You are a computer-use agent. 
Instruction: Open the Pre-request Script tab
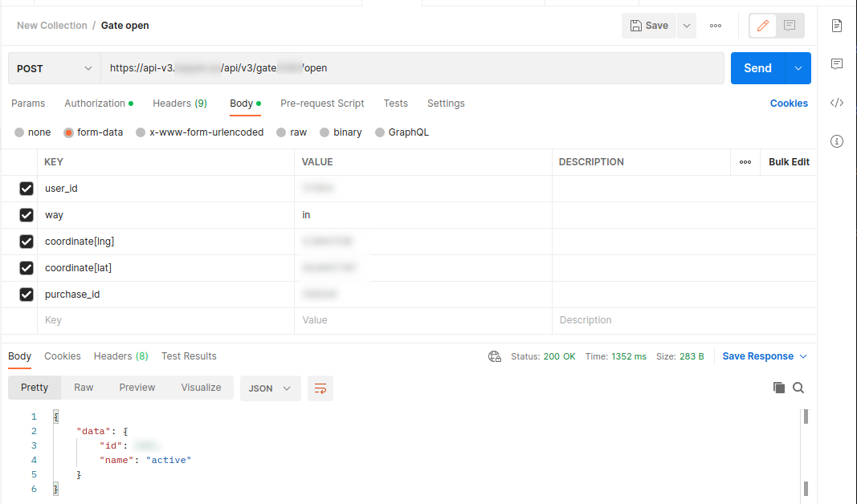322,104
